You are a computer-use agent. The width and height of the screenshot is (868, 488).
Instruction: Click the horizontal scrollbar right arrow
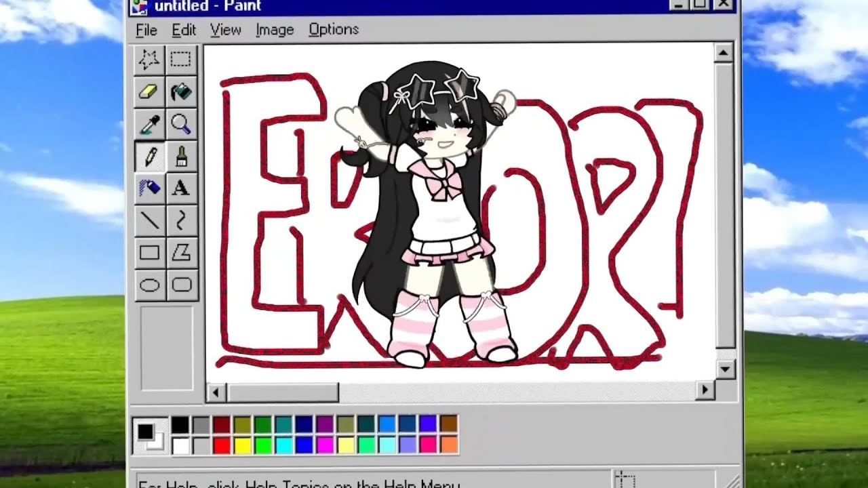705,390
